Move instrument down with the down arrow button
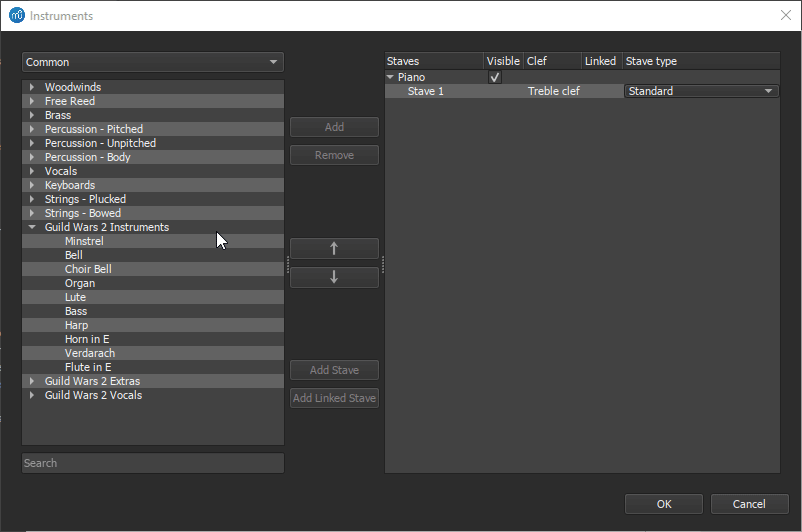Screen dimensions: 802x532 click(x=334, y=277)
